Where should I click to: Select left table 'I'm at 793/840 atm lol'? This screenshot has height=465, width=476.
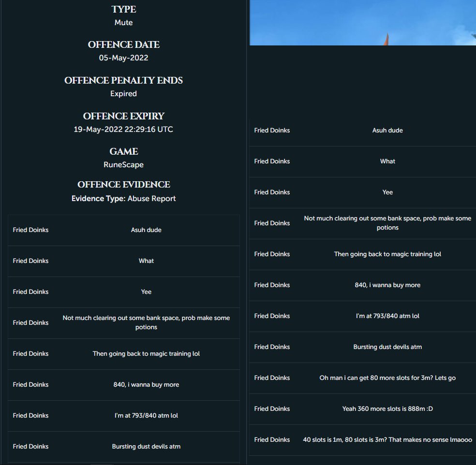[146, 416]
